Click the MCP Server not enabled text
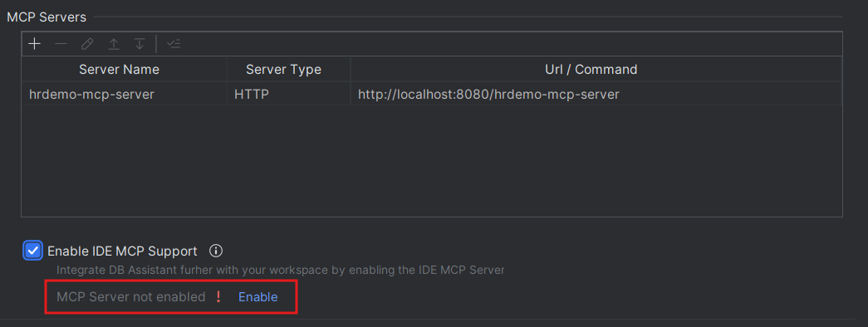 coord(130,297)
